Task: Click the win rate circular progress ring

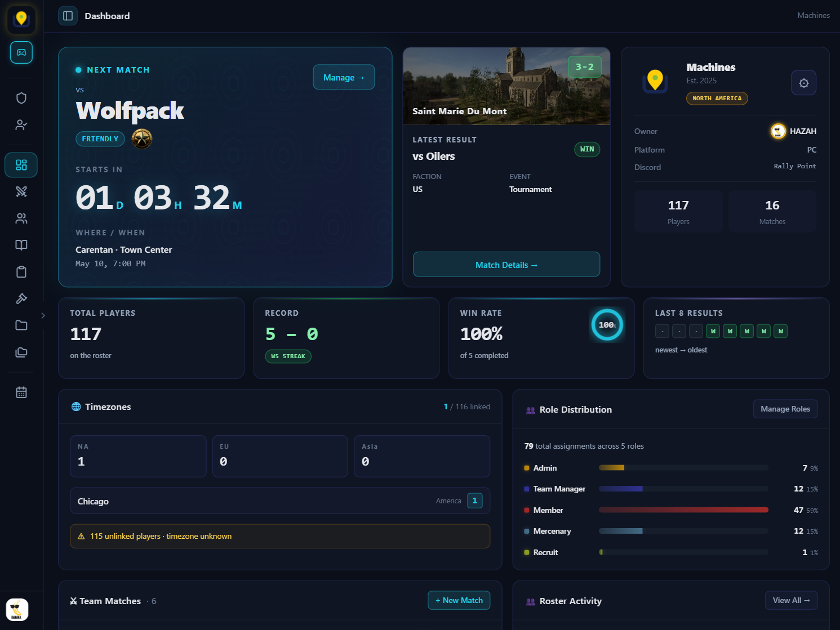Action: coord(607,325)
